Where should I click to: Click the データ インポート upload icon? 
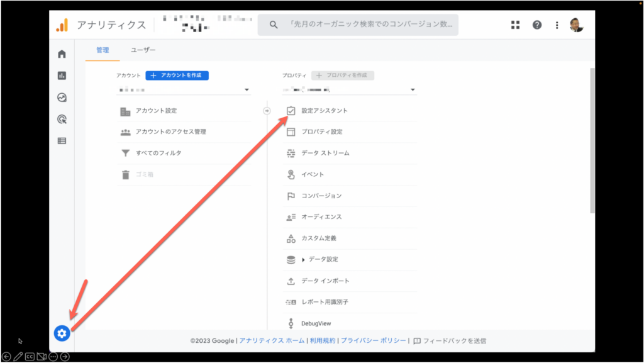(x=291, y=281)
